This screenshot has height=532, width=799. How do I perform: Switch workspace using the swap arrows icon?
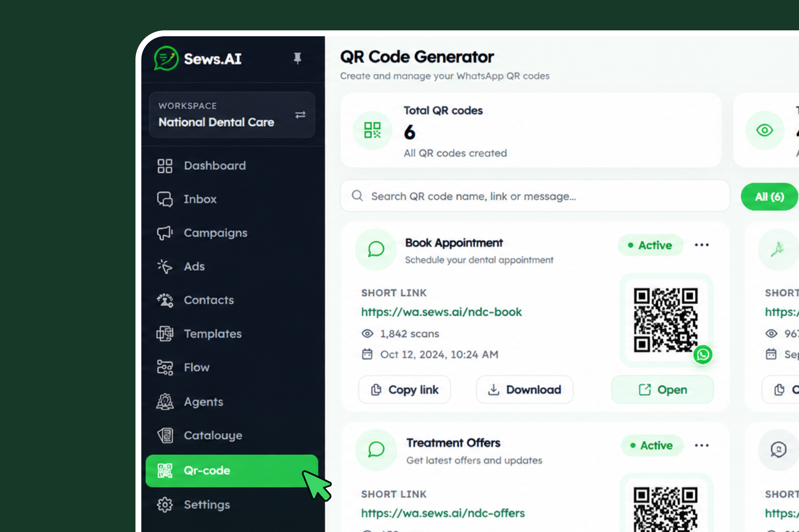pyautogui.click(x=300, y=115)
